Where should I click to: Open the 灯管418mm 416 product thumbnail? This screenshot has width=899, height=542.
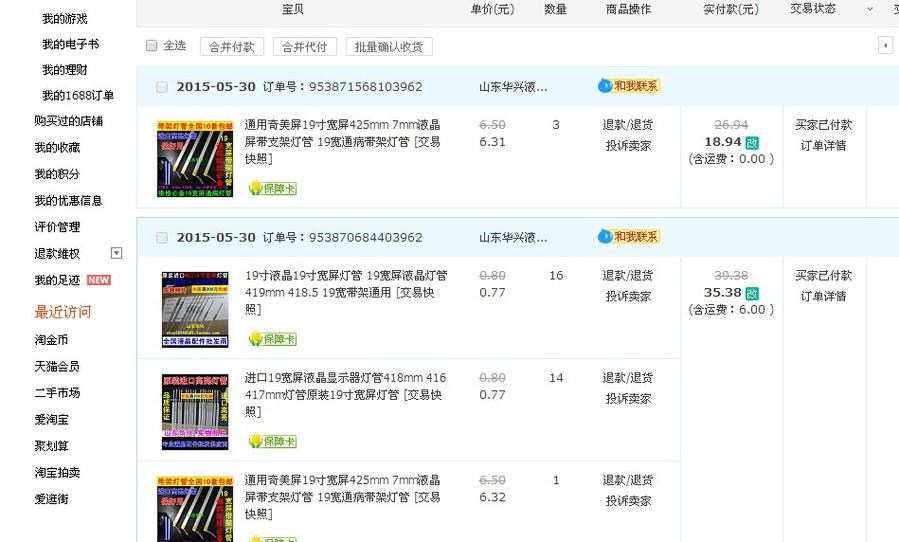(195, 412)
